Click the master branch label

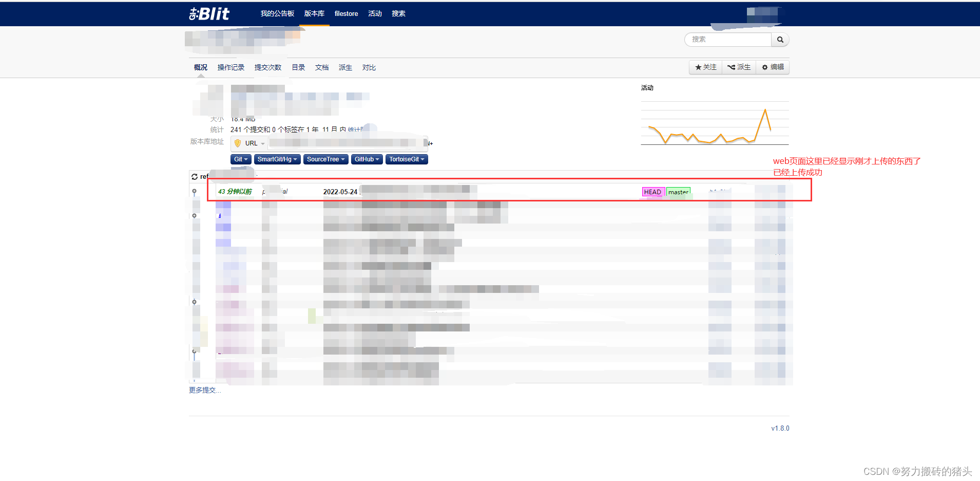point(678,192)
